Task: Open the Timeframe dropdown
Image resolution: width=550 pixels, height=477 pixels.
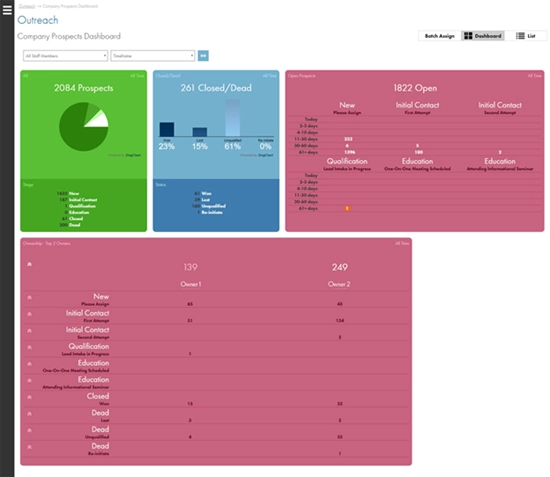Action: 153,56
